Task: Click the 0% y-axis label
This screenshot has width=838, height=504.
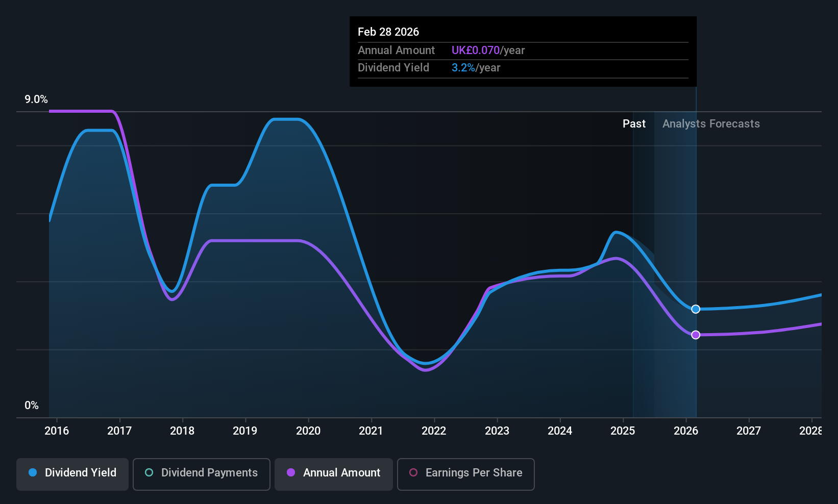Action: [32, 406]
